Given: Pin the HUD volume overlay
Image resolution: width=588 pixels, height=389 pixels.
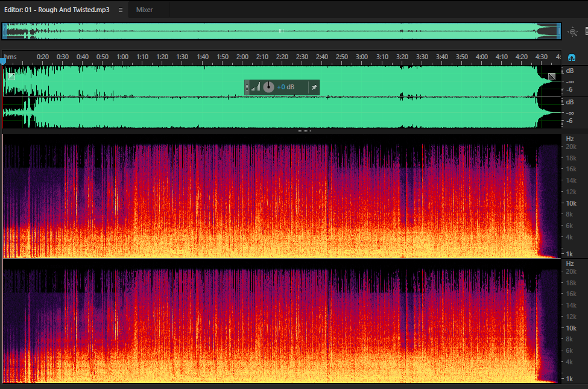Looking at the screenshot, I should pos(314,87).
